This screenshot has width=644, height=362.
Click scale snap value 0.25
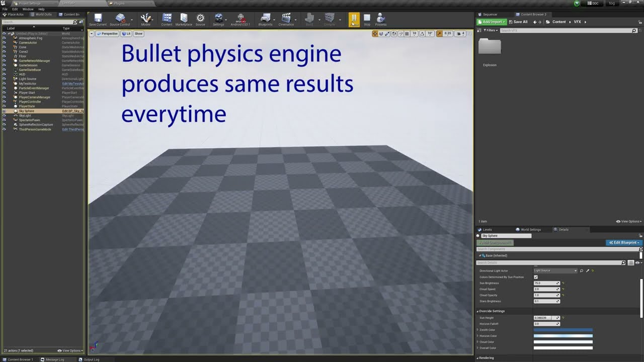(448, 34)
